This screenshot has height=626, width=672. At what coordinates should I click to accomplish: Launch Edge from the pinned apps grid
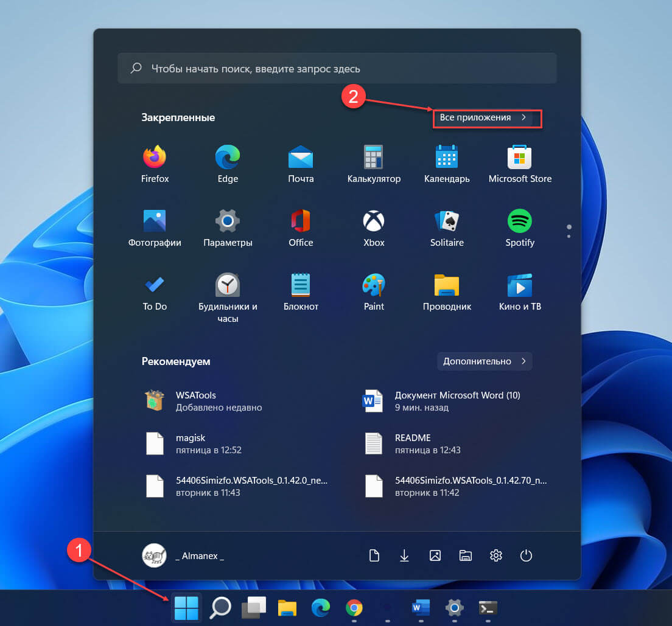tap(228, 164)
